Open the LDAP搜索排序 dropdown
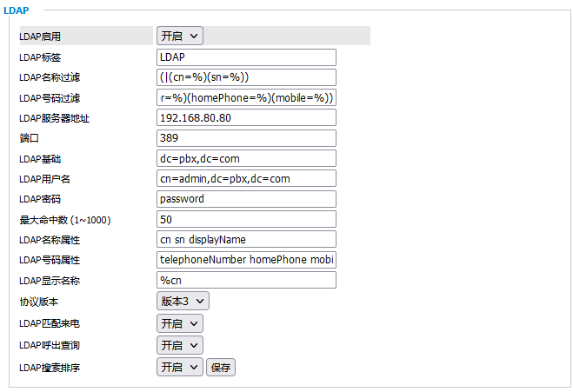 pos(179,368)
